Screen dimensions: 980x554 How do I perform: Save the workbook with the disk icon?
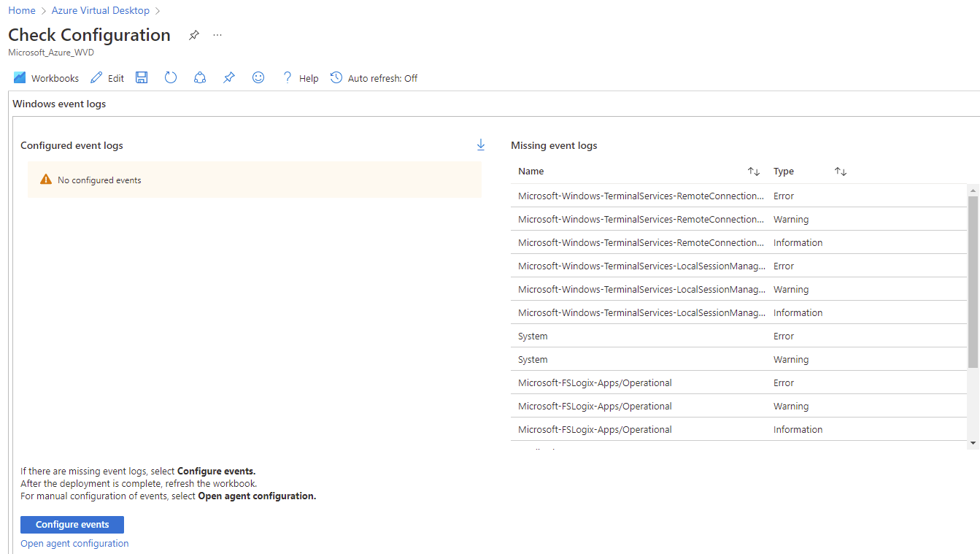pos(142,77)
